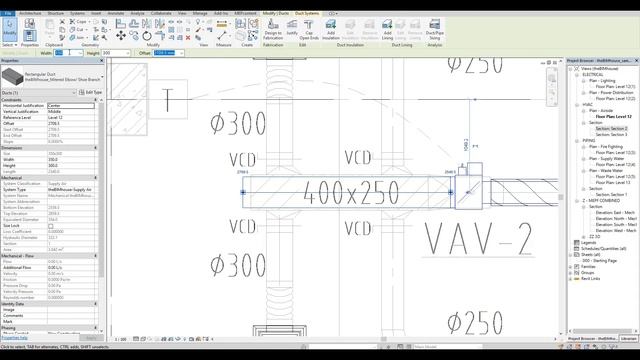The image size is (640, 360).
Task: Click Cap Open Ends
Action: (x=309, y=29)
